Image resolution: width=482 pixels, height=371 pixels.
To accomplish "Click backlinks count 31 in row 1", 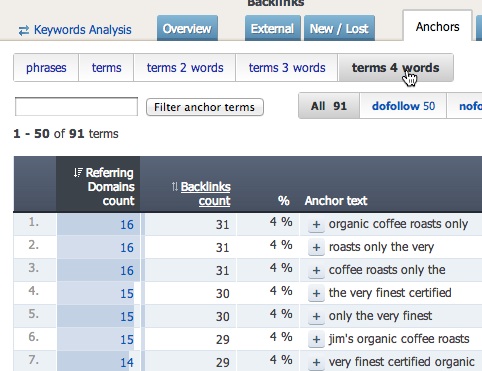I will pyautogui.click(x=222, y=225).
